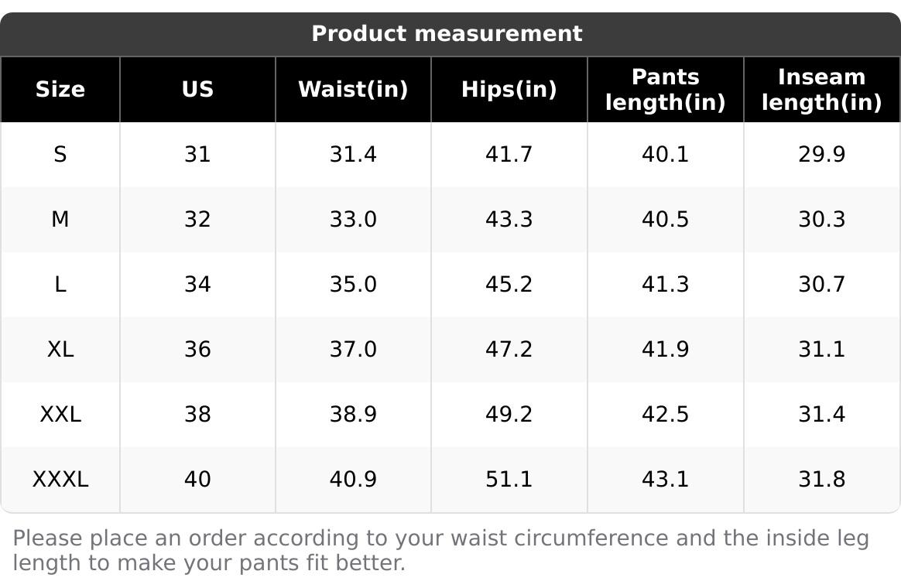Click the XXXL size cell
The height and width of the screenshot is (588, 901).
(x=60, y=479)
